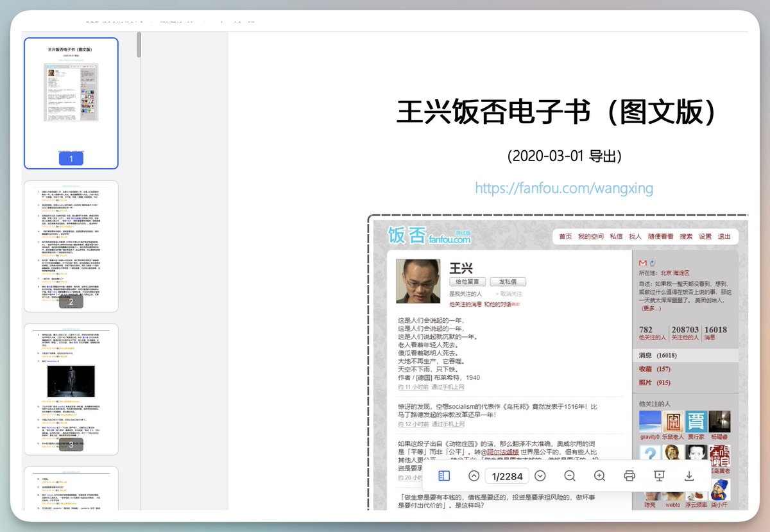Click the 约 11 小时前 timestamp

(413, 387)
